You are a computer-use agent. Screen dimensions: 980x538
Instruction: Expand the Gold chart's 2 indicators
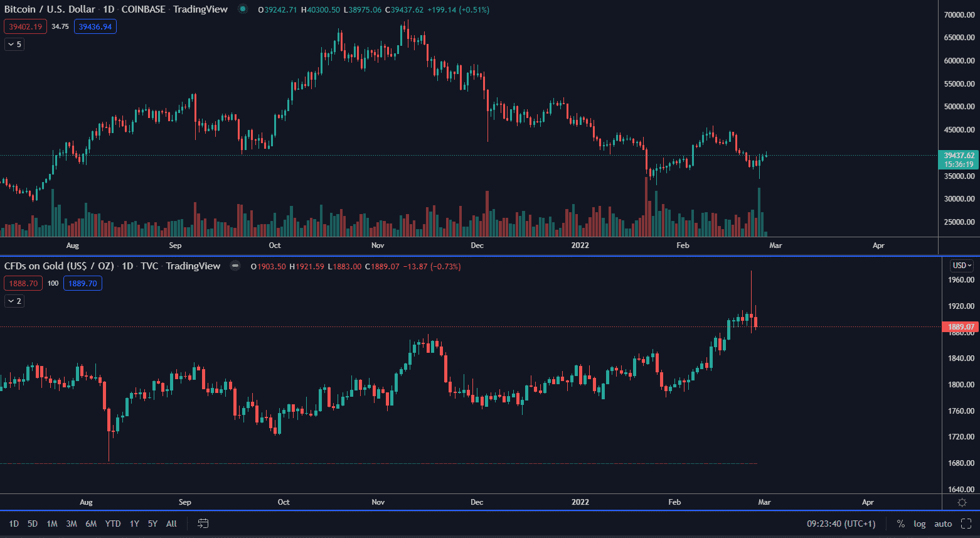(x=14, y=301)
